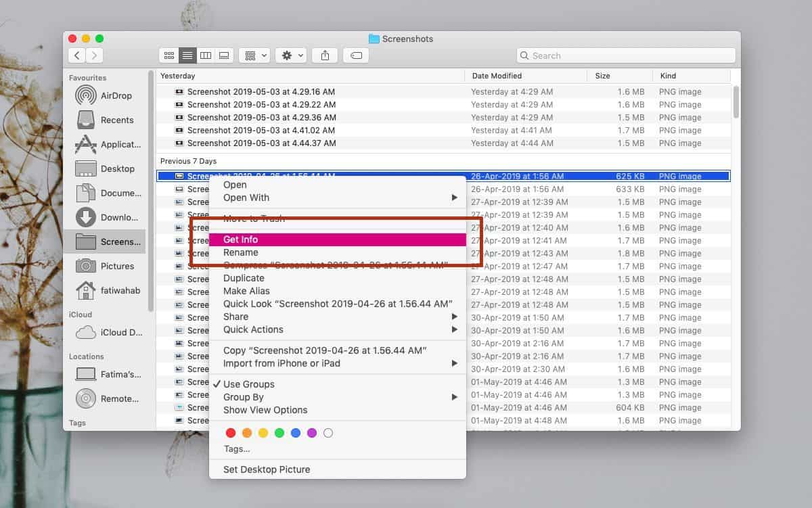Apply the orange tag color
Viewport: 812px width, 508px height.
pos(247,433)
